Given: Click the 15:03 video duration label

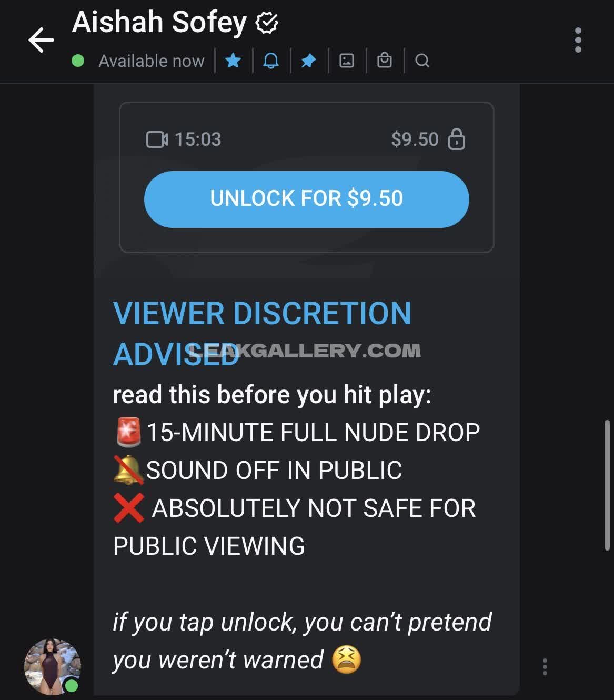Looking at the screenshot, I should 198,139.
